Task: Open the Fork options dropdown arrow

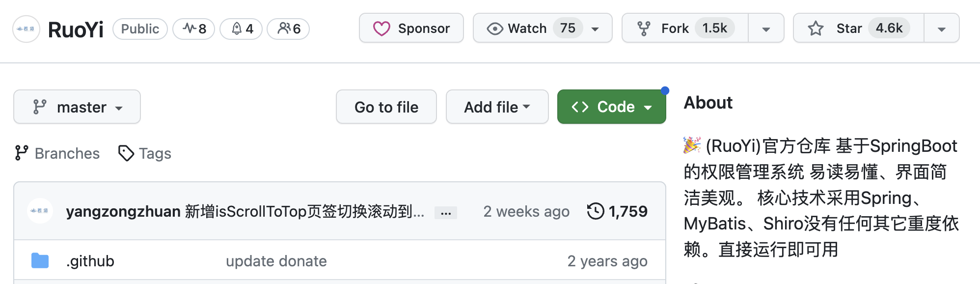Action: (x=765, y=29)
